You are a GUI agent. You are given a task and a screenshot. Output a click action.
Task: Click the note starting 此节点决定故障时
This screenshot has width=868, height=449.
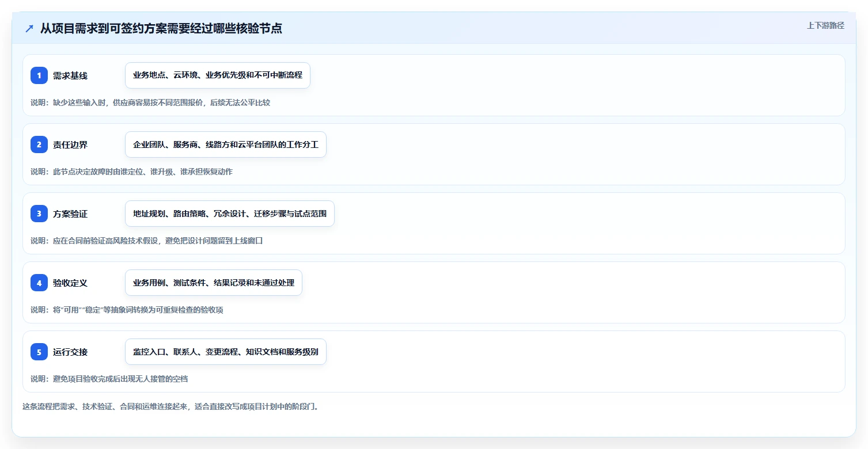[132, 172]
